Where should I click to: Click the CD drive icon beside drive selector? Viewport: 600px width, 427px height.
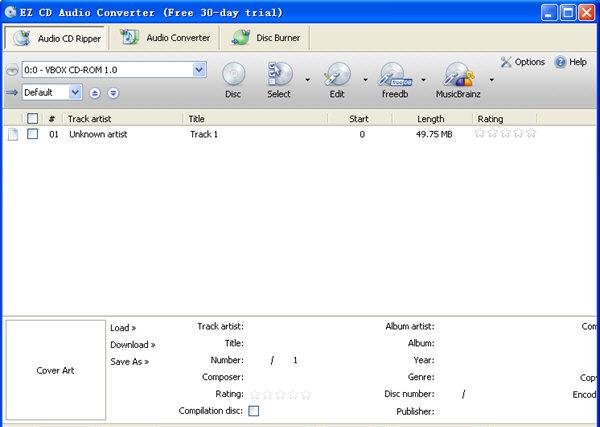pyautogui.click(x=12, y=70)
